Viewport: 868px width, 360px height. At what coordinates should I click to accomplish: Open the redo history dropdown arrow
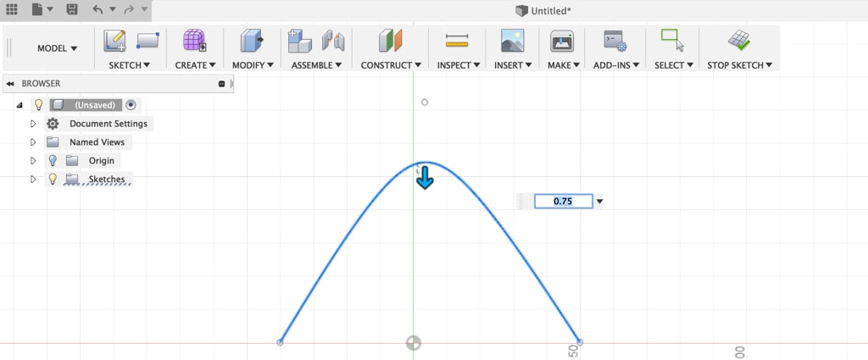[x=144, y=9]
